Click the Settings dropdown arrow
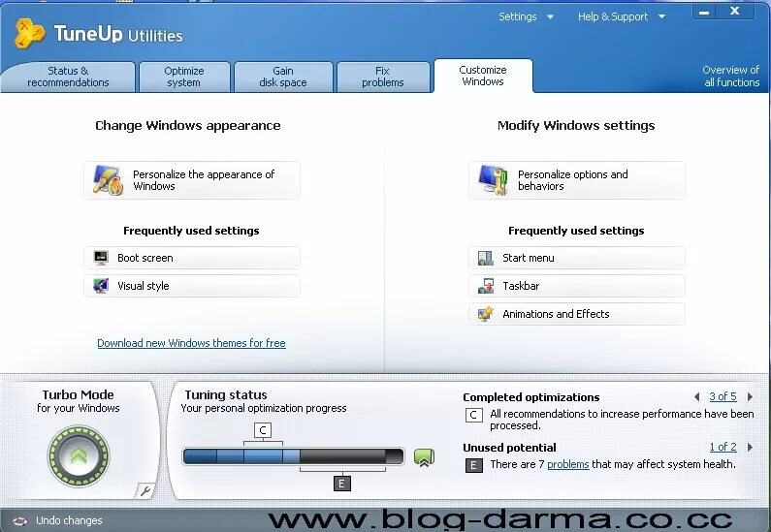Image resolution: width=771 pixels, height=532 pixels. [x=550, y=17]
